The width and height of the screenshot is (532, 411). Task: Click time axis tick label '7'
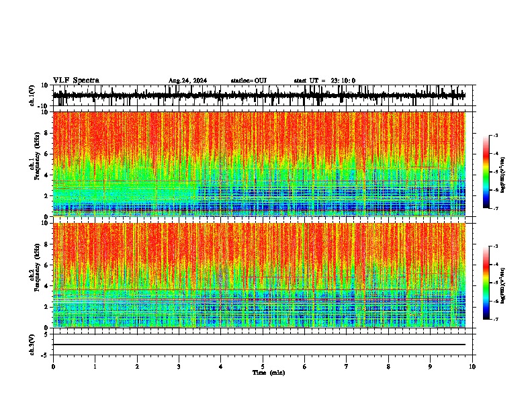347,367
